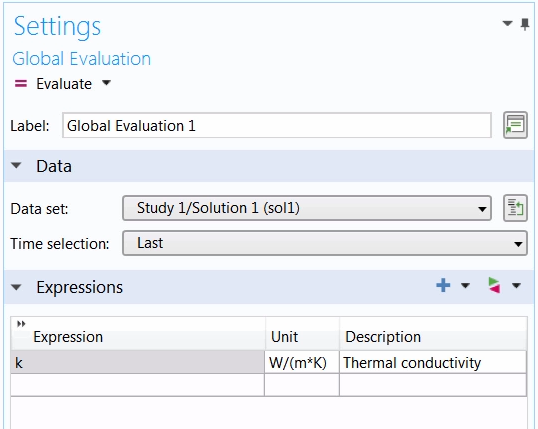Select the expression cell containing k
Screen dimensions: 538x429
[x=138, y=362]
